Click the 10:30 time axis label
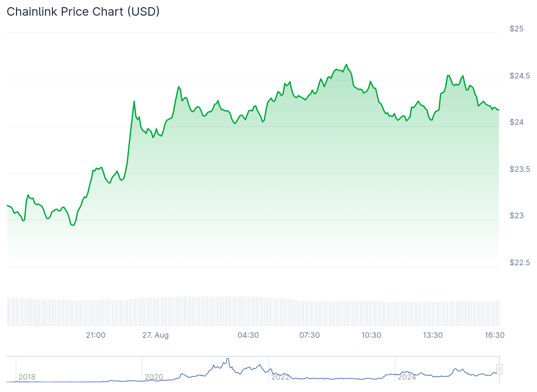 pos(371,335)
